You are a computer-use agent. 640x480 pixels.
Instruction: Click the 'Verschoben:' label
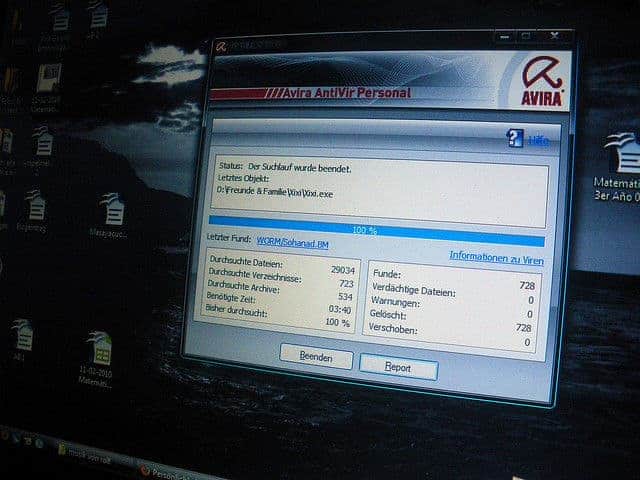393,328
